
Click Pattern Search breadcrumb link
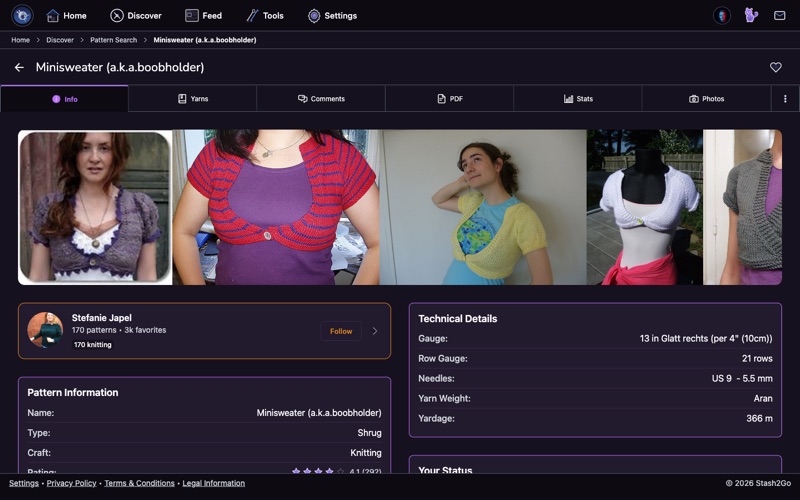113,40
